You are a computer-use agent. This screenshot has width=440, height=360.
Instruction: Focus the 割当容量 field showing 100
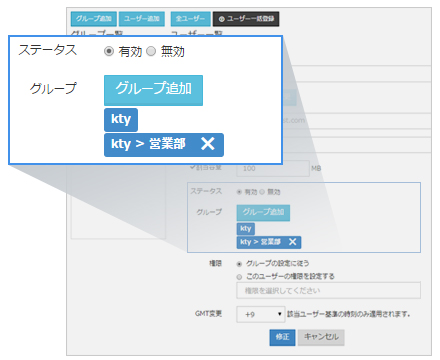[x=273, y=168]
